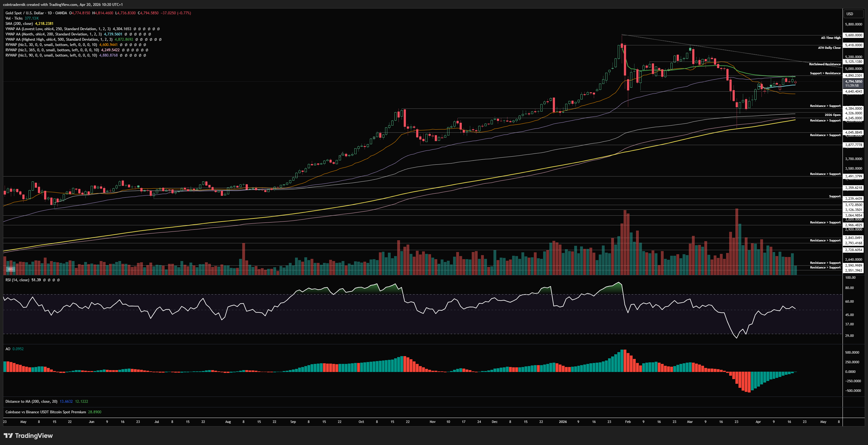This screenshot has width=868, height=445.
Task: Select the SMA (200, close) legend entry
Action: point(19,24)
